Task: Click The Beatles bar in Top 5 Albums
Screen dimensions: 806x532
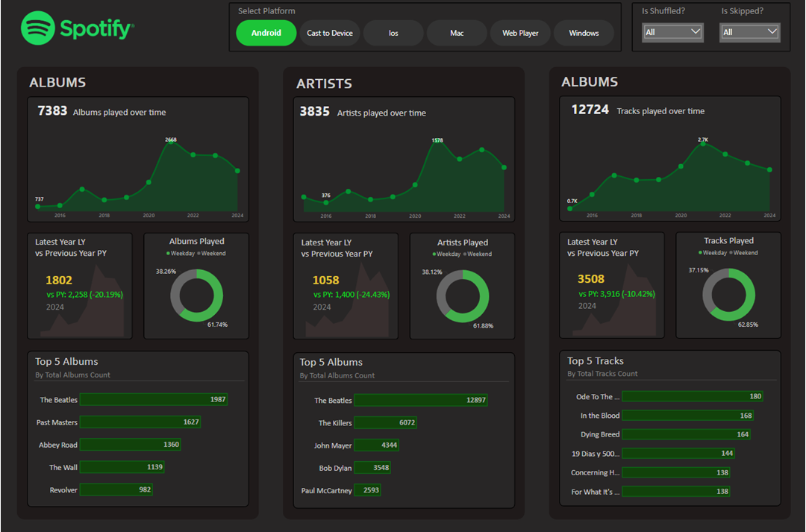Action: 154,400
